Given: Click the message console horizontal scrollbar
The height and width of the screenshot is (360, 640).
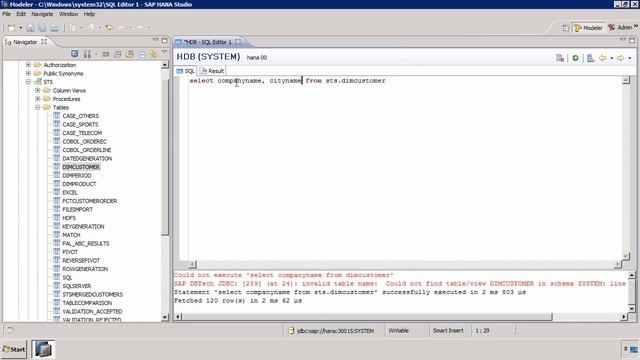Looking at the screenshot, I should click(367, 316).
